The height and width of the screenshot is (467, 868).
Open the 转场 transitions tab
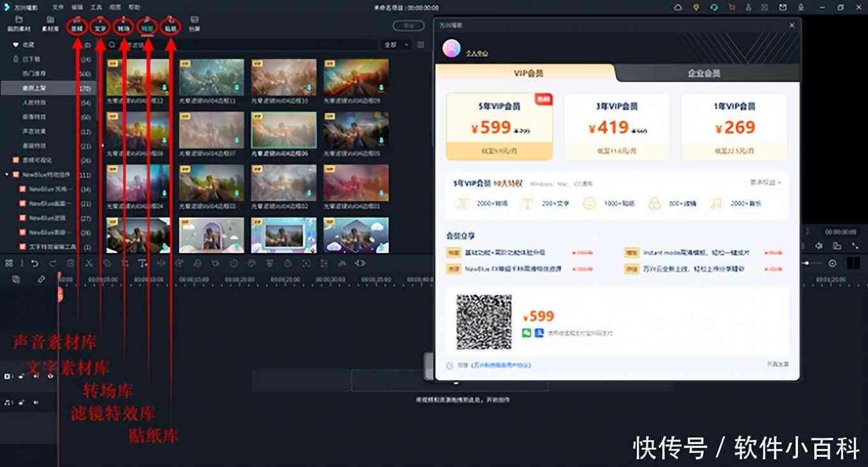pos(124,24)
